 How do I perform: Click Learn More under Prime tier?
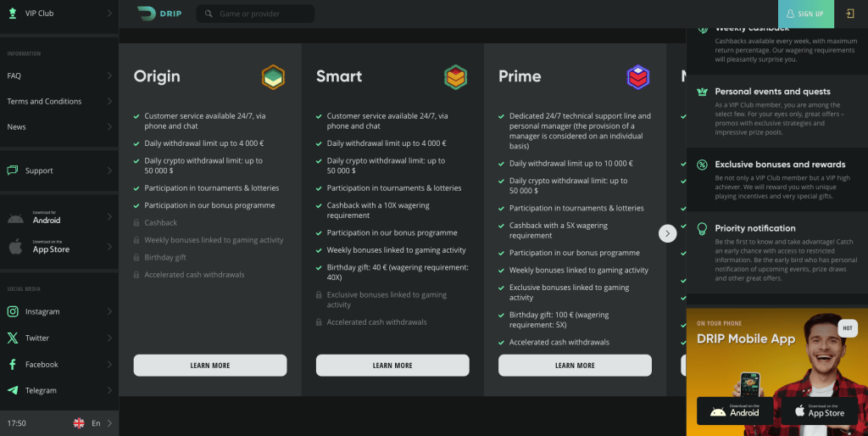(575, 366)
